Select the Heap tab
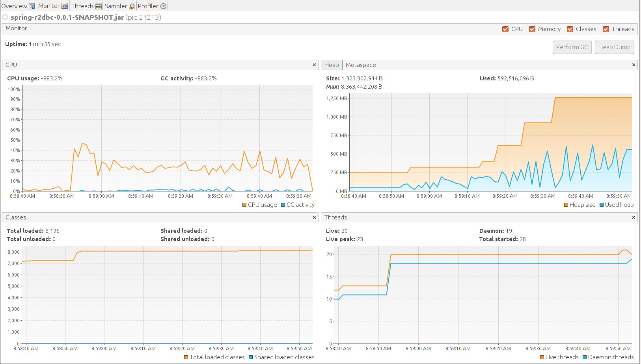 pos(332,65)
